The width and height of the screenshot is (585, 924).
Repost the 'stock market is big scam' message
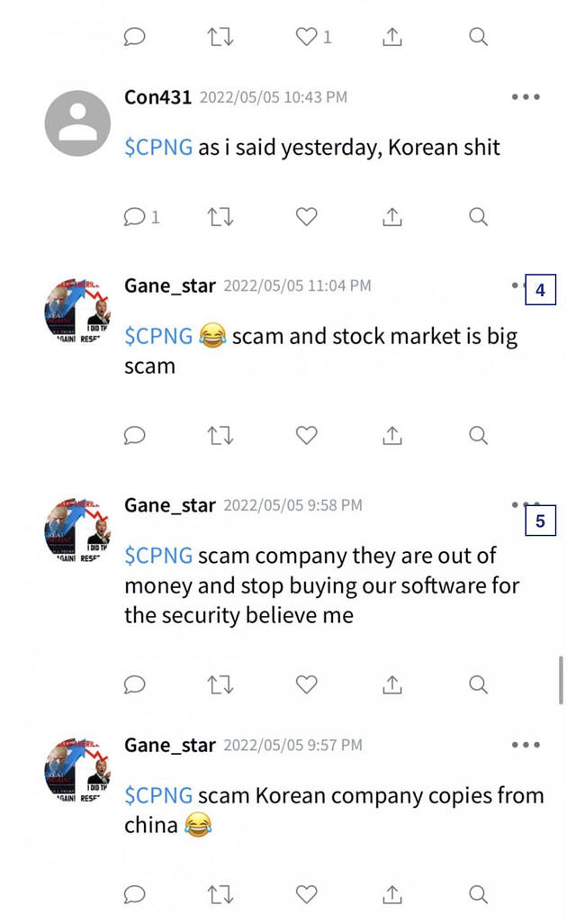click(x=220, y=436)
